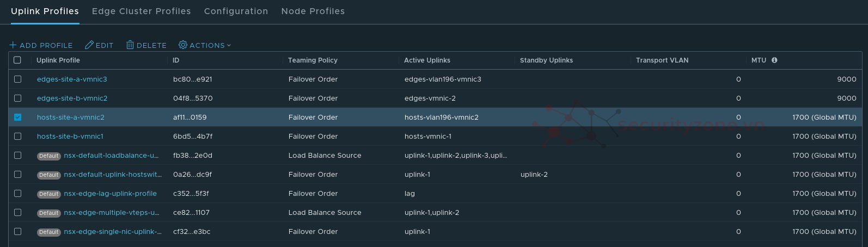Toggle the select-all header checkbox
868x247 pixels.
[x=17, y=60]
